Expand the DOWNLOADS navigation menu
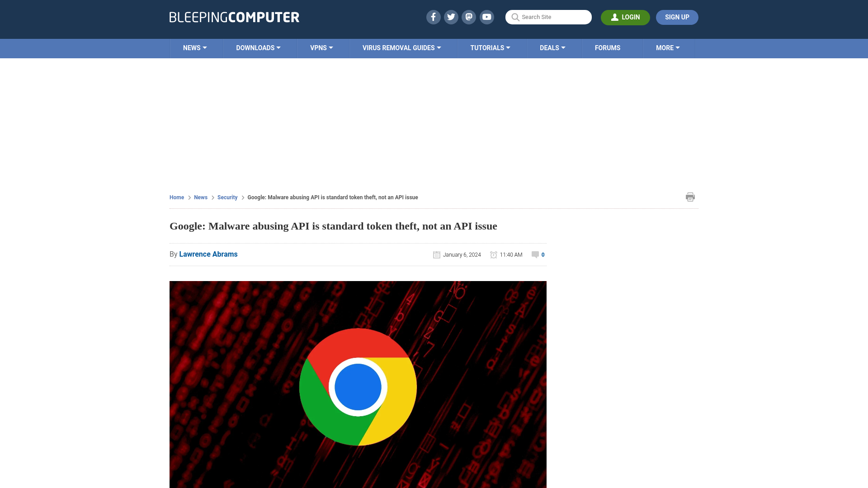 click(258, 47)
